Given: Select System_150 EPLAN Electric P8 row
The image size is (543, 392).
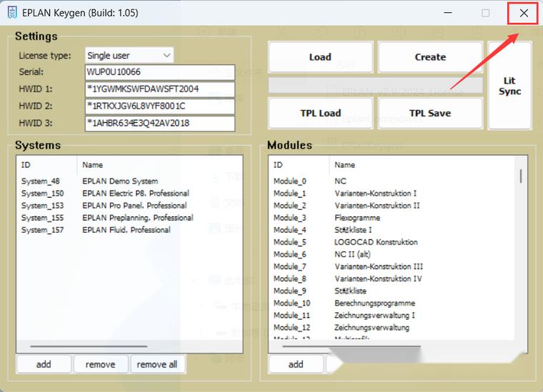Looking at the screenshot, I should click(x=129, y=194).
